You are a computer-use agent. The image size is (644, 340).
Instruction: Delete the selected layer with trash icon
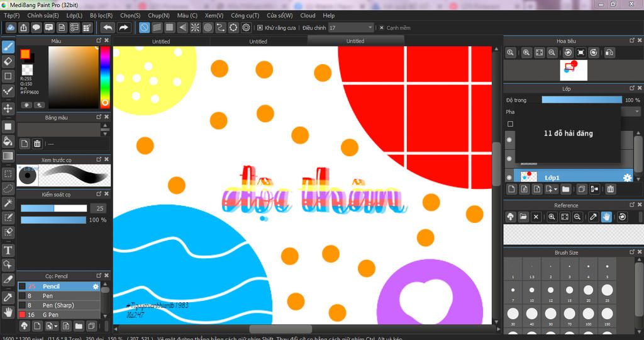click(x=610, y=189)
